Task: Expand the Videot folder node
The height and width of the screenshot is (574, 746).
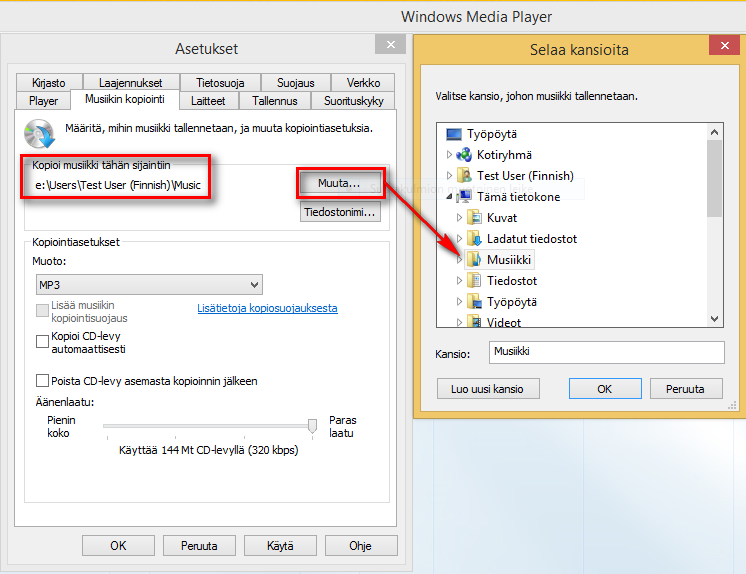Action: tap(459, 322)
